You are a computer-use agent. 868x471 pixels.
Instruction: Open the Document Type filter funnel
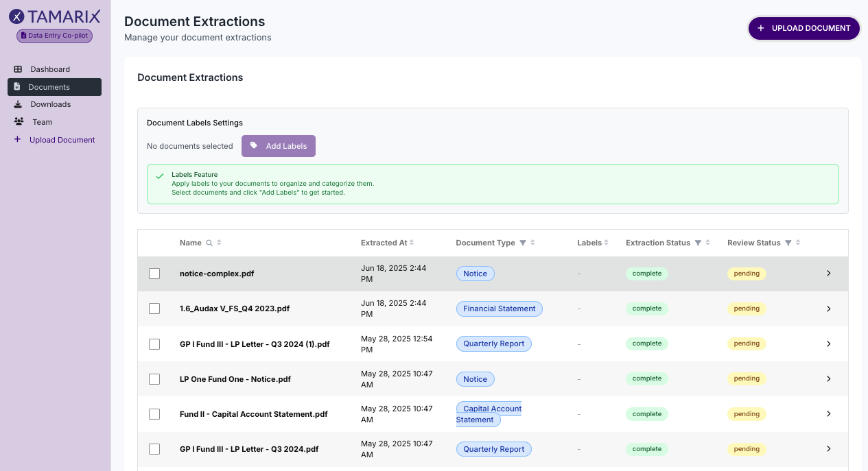click(x=523, y=243)
